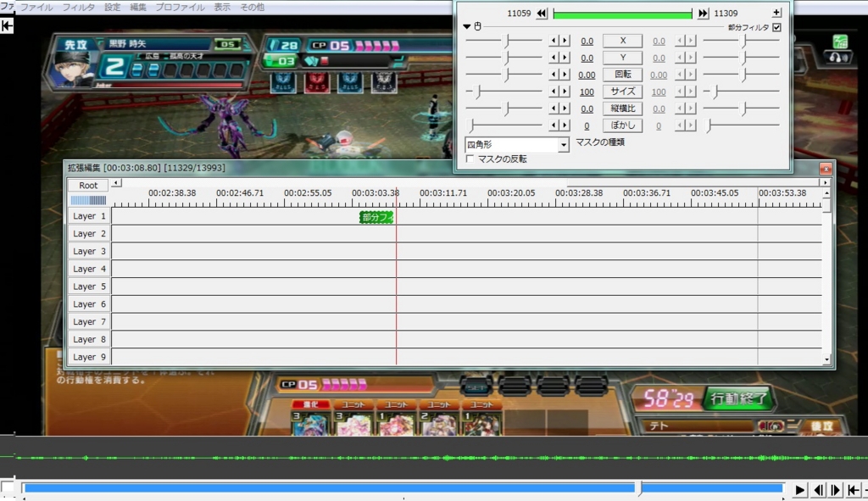Click the ぼかし parameter button

622,125
